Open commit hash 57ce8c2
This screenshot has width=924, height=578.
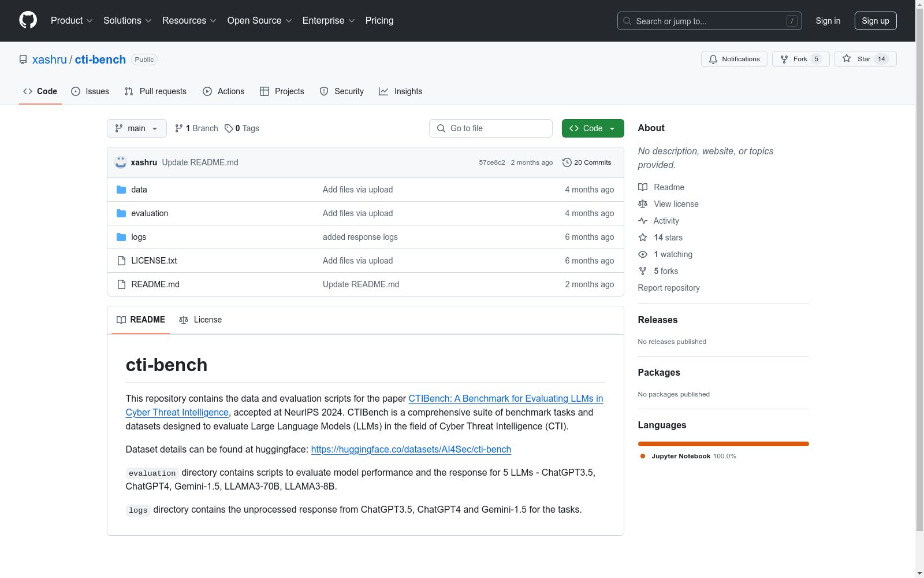tap(492, 162)
